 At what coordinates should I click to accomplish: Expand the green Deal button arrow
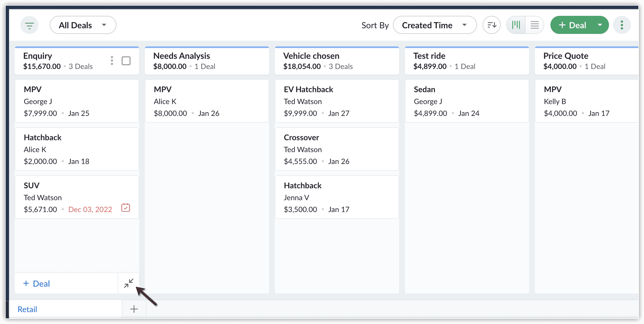click(x=600, y=25)
